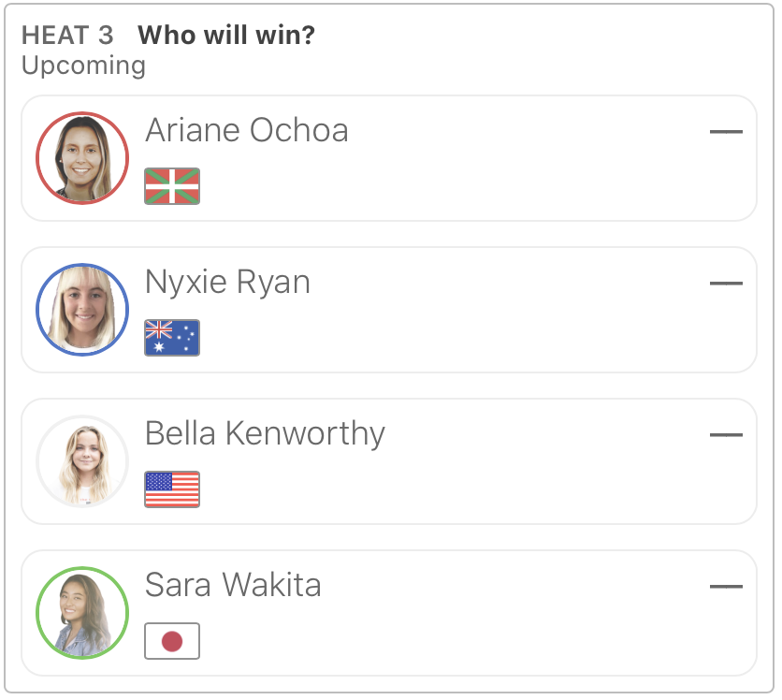Click the dash indicator on Ariane Ochoa's row
The image size is (782, 700).
point(726,132)
